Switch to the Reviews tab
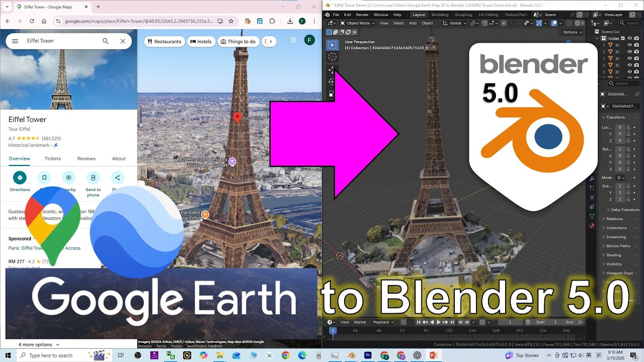Screen dimensions: 644x362 click(87, 158)
